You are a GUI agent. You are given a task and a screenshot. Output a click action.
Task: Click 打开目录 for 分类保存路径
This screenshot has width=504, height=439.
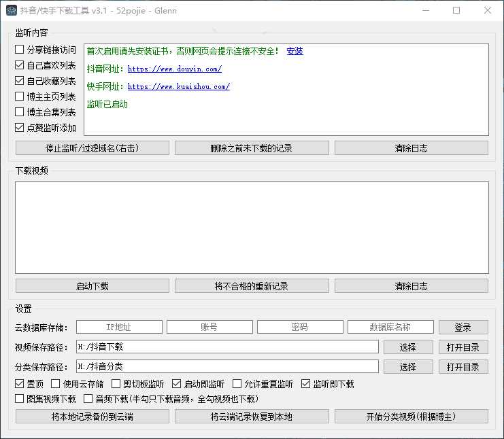point(463,367)
